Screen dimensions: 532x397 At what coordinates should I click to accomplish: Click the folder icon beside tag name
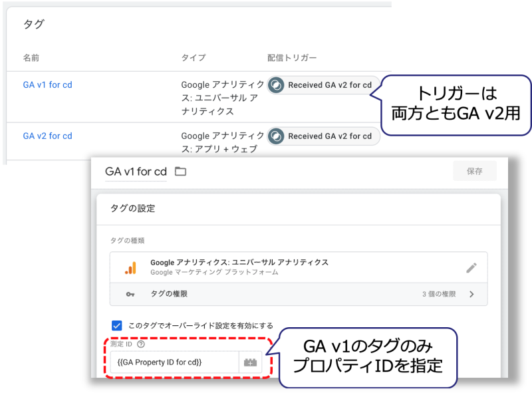(180, 172)
